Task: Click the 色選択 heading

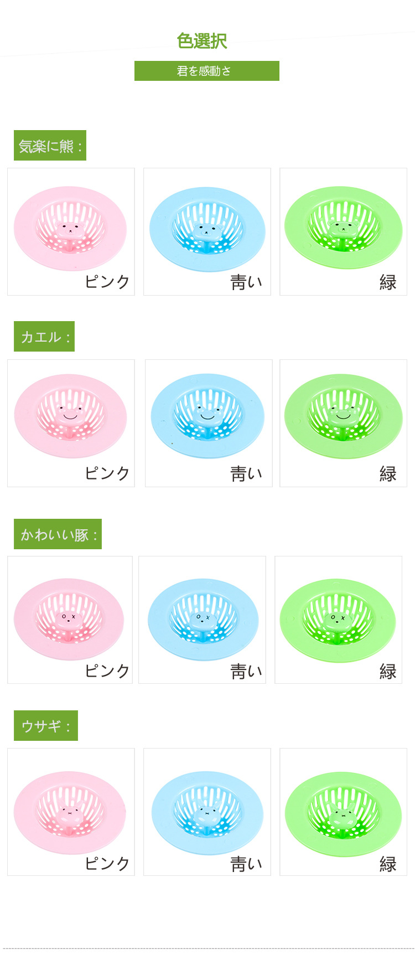Action: 202,41
